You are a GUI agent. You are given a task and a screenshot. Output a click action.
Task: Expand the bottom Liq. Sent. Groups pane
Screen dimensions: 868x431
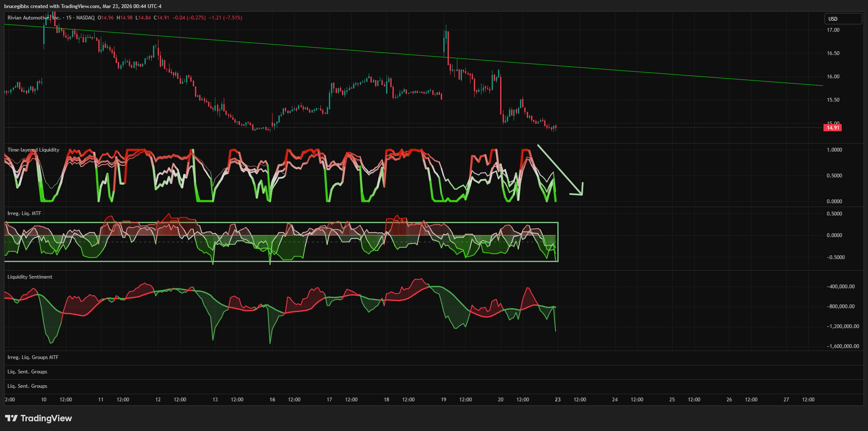[27, 386]
